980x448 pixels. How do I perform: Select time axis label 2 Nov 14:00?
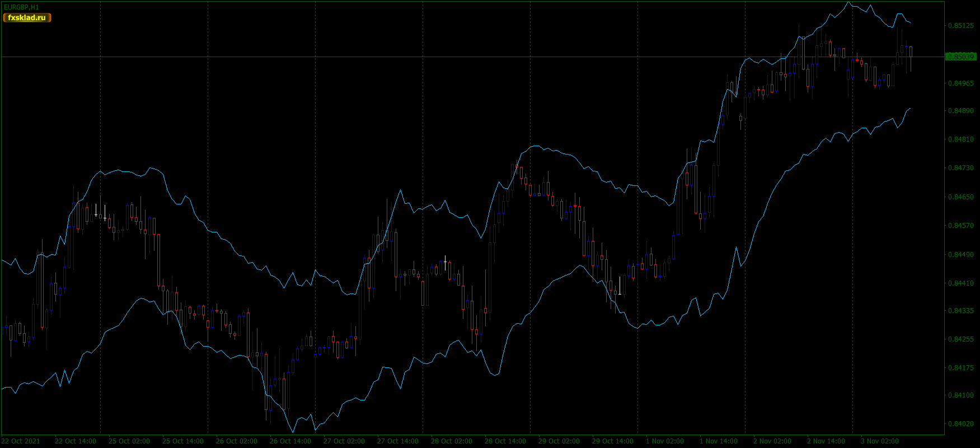(x=826, y=441)
